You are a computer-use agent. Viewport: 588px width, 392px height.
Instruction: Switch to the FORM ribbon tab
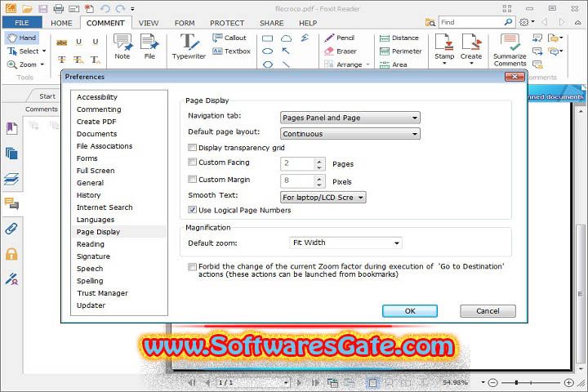[x=185, y=23]
